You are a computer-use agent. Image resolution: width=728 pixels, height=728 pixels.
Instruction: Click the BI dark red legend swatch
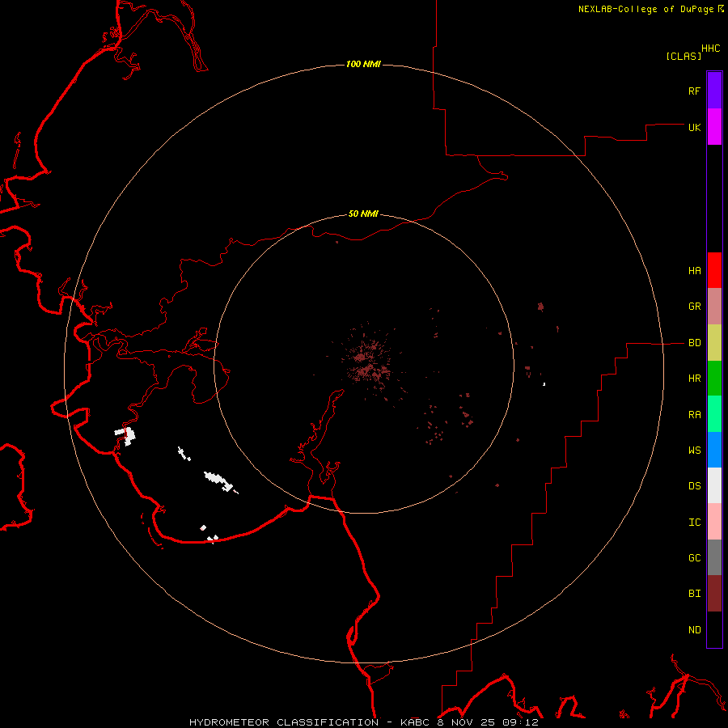click(714, 594)
